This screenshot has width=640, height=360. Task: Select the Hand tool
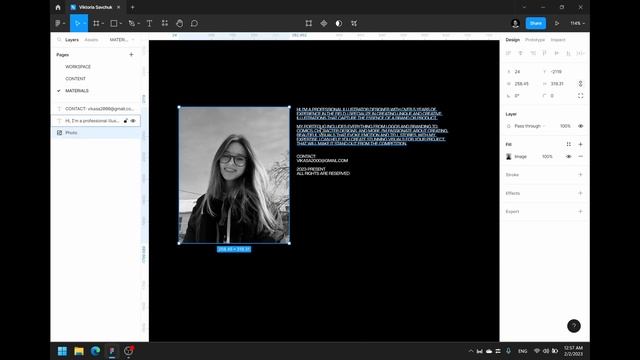180,23
